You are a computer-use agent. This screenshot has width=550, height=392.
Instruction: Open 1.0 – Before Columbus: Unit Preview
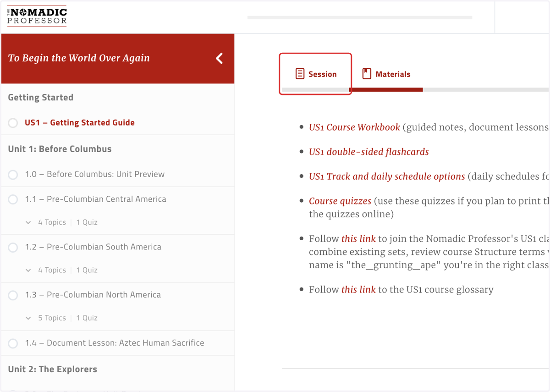(x=95, y=174)
